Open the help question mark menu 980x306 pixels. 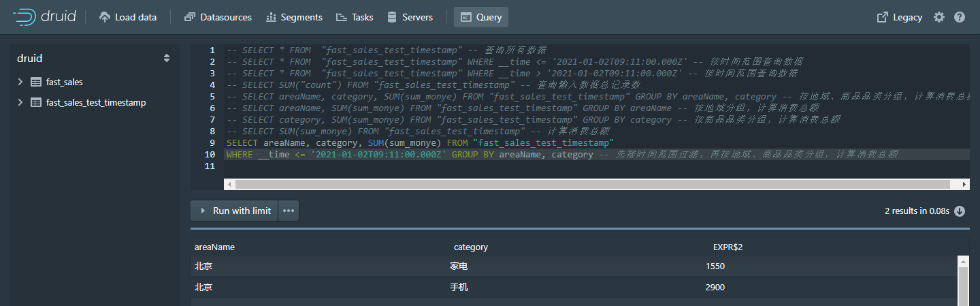[x=960, y=17]
